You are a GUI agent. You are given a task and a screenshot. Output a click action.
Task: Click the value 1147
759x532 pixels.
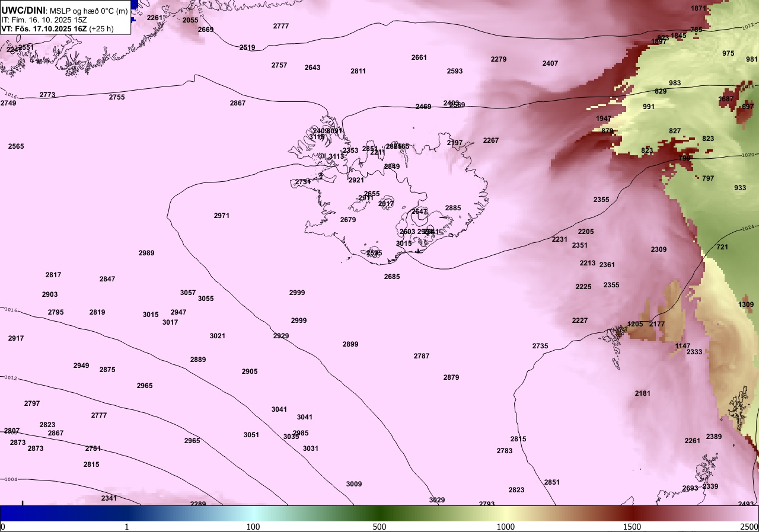683,346
